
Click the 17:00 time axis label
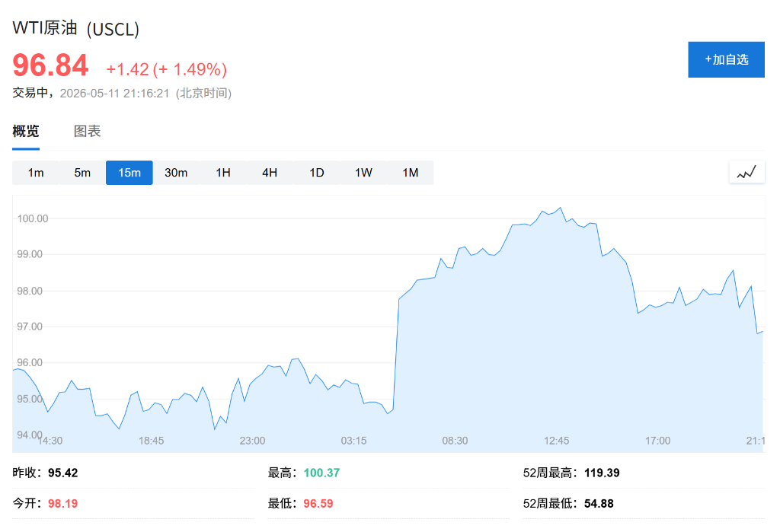click(657, 441)
